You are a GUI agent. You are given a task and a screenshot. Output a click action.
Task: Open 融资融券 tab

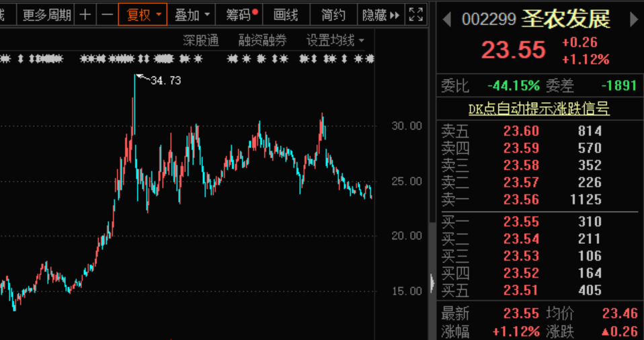coord(262,40)
